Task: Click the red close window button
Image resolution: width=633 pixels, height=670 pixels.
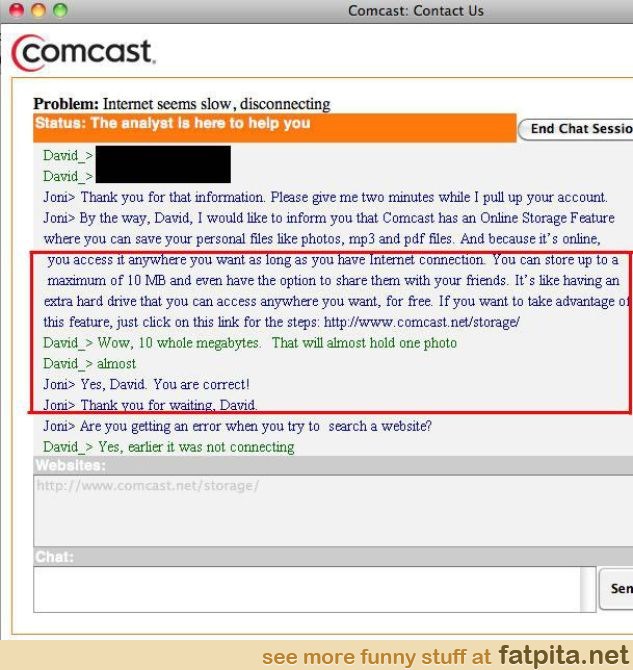Action: [x=16, y=10]
